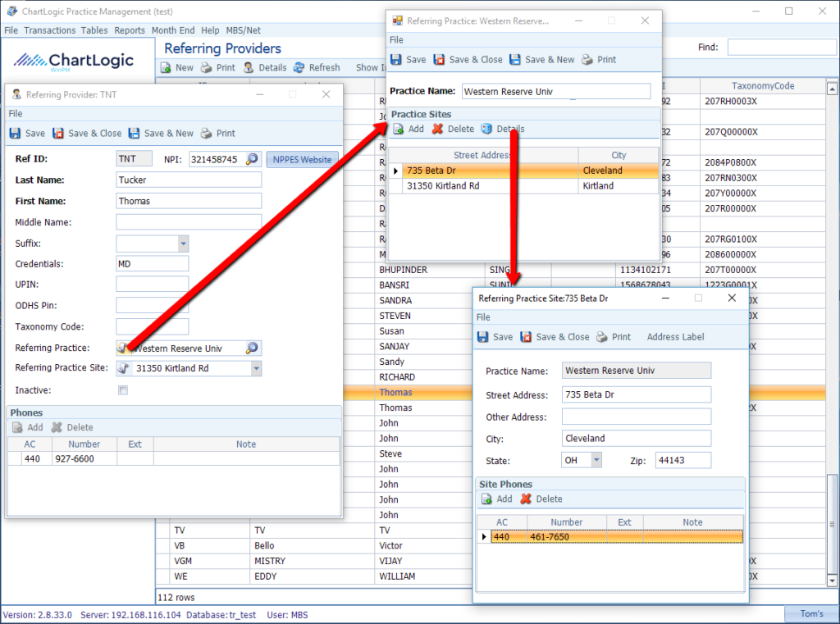Click Street Address column header in Practice Sites
Image resolution: width=840 pixels, height=624 pixels.
tap(482, 155)
